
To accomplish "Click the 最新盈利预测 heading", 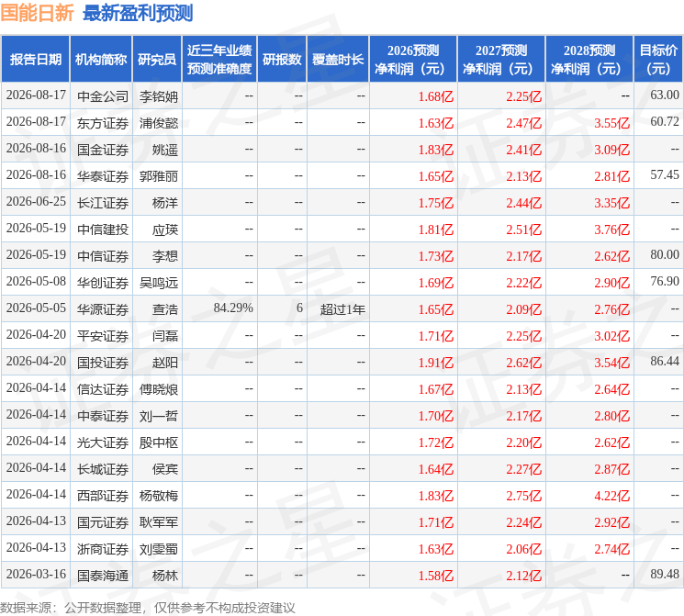I will 138,13.
